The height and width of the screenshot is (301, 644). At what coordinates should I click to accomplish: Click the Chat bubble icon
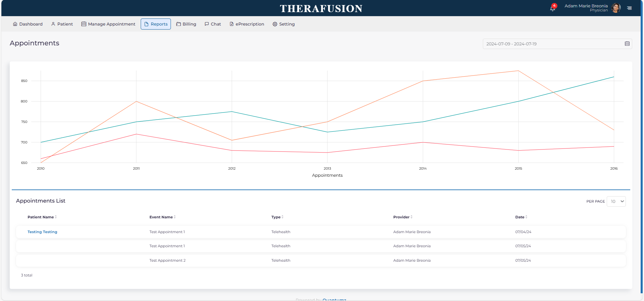(207, 24)
